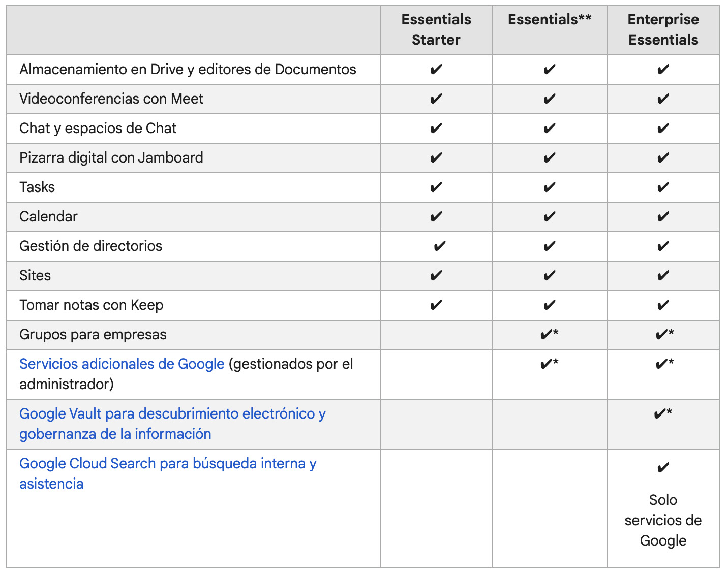Click the Sites row label

point(35,276)
